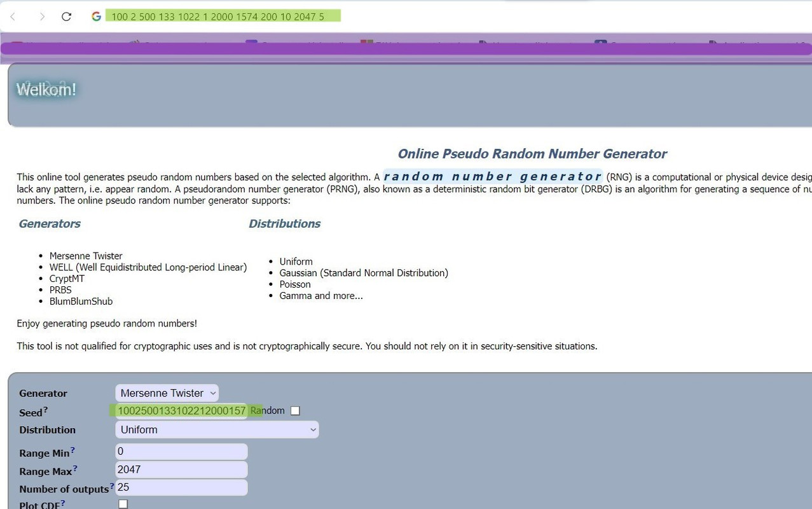
Task: Open the Range Max help question mark
Action: (75, 469)
